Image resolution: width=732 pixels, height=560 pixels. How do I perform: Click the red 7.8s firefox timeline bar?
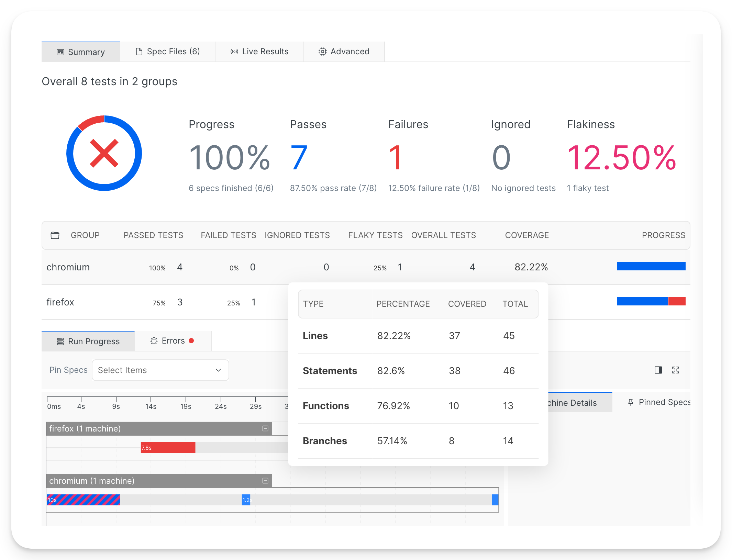[168, 448]
